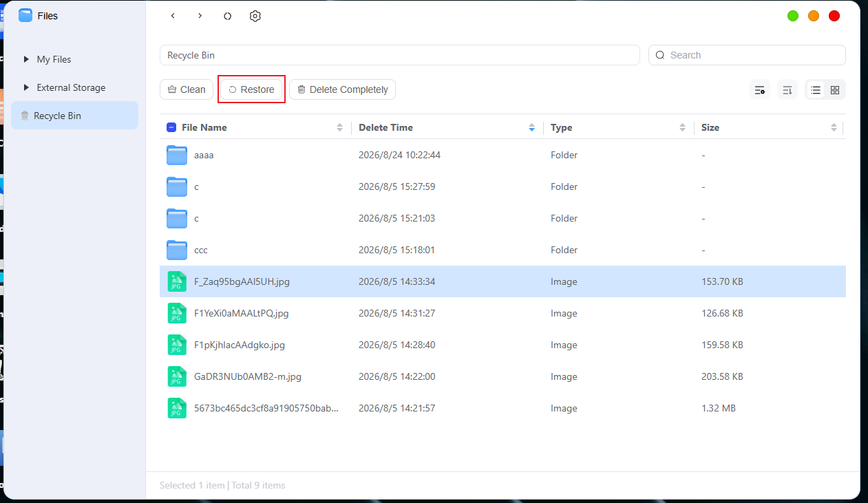This screenshot has height=503, width=868.
Task: Restore the selected item
Action: click(x=251, y=89)
